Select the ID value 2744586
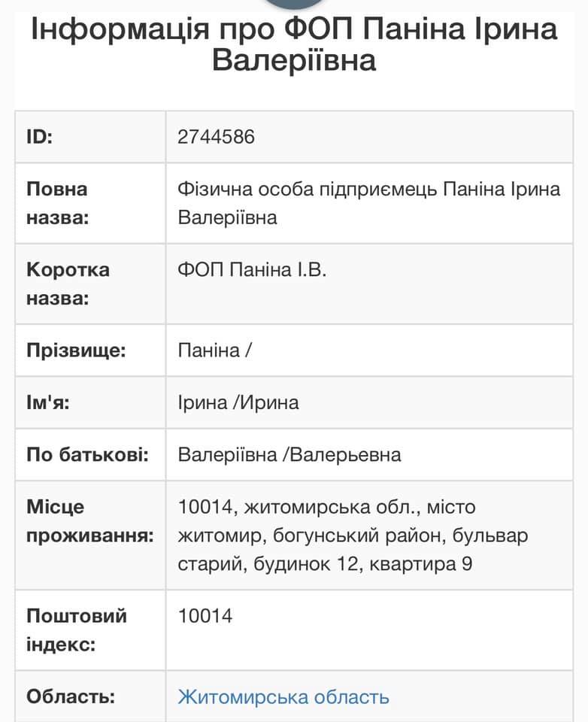Screen dimensions: 588x722 pyautogui.click(x=217, y=137)
